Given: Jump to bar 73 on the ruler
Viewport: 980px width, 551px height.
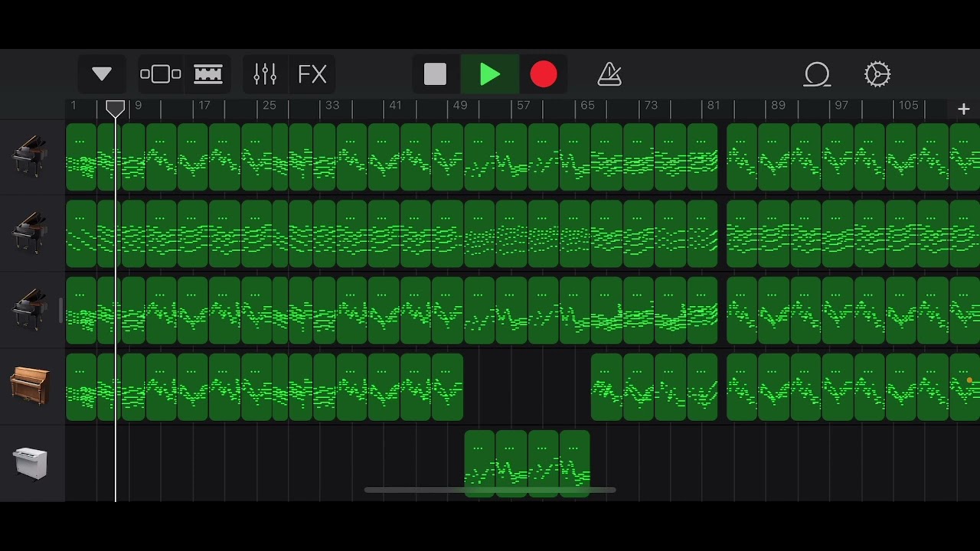Looking at the screenshot, I should pyautogui.click(x=651, y=106).
